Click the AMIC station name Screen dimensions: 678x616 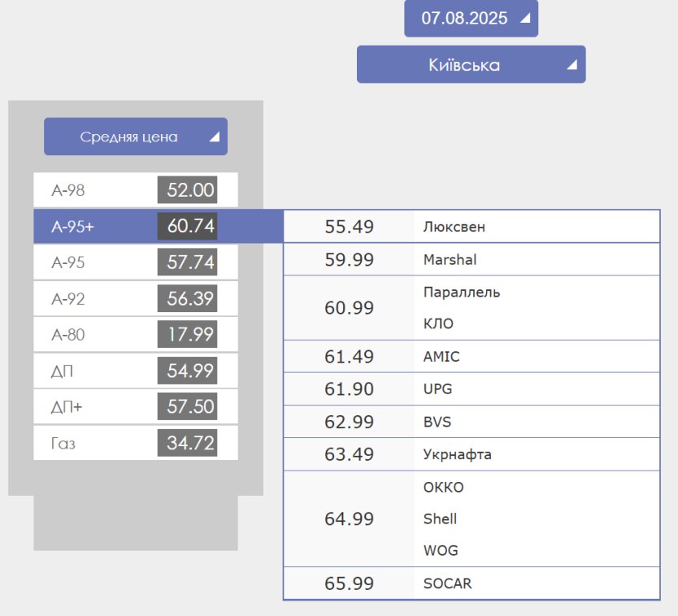[441, 357]
